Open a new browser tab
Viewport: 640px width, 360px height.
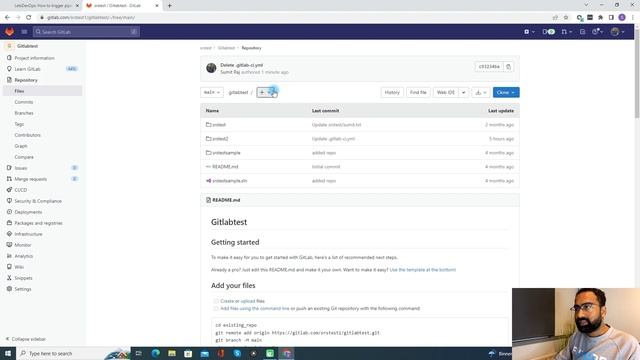pos(169,6)
